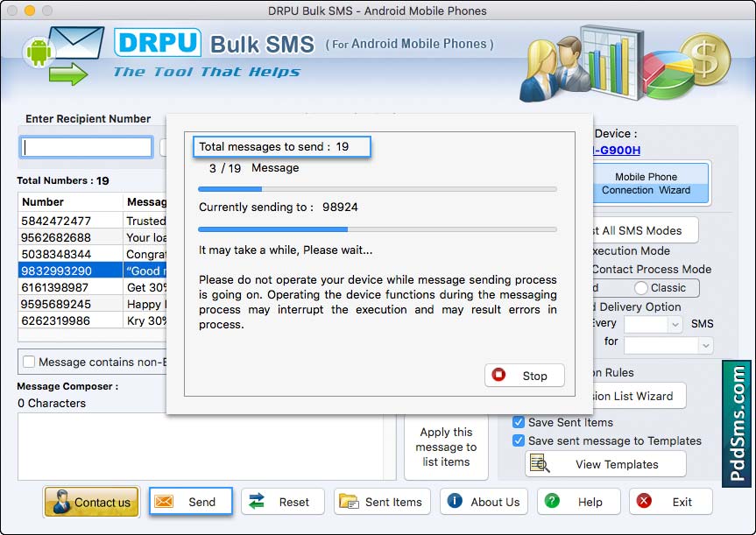Click the Contact us button label
Screen dimensions: 756x535
(102, 503)
